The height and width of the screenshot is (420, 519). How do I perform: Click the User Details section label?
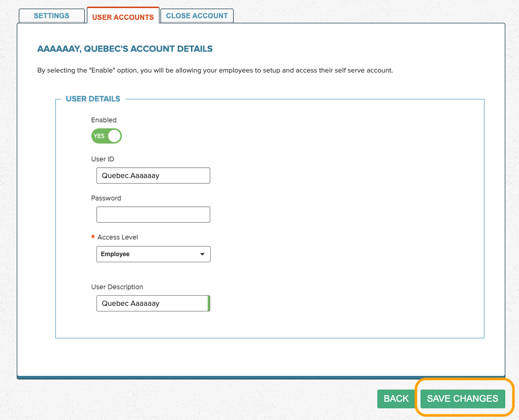(93, 99)
